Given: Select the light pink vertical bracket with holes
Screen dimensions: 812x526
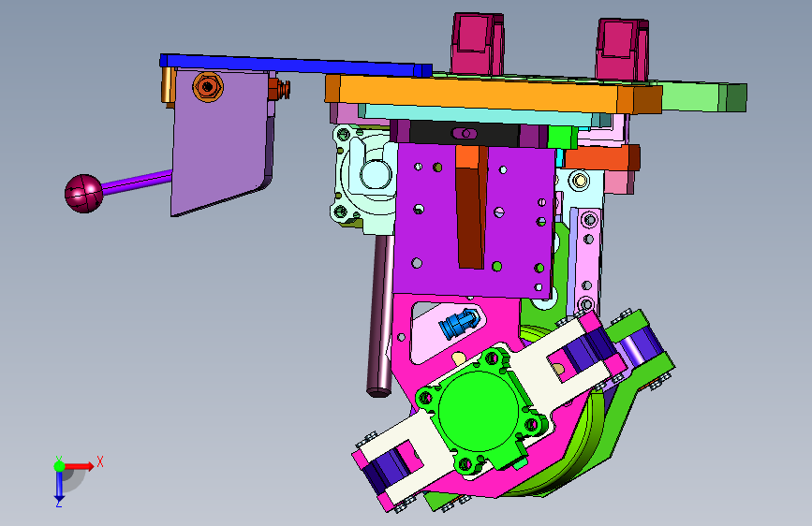Looking at the screenshot, I should [x=586, y=260].
